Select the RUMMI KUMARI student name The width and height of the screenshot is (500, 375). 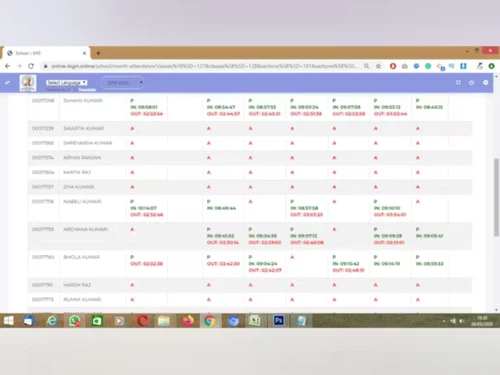click(x=82, y=300)
